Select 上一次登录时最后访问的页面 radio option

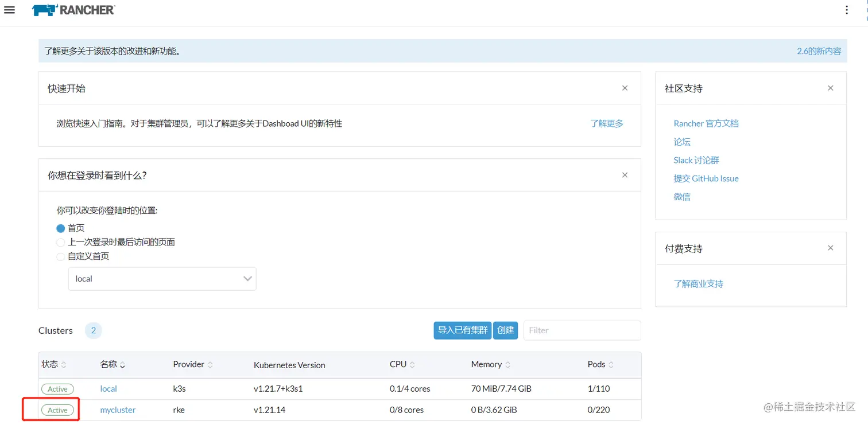pos(60,243)
